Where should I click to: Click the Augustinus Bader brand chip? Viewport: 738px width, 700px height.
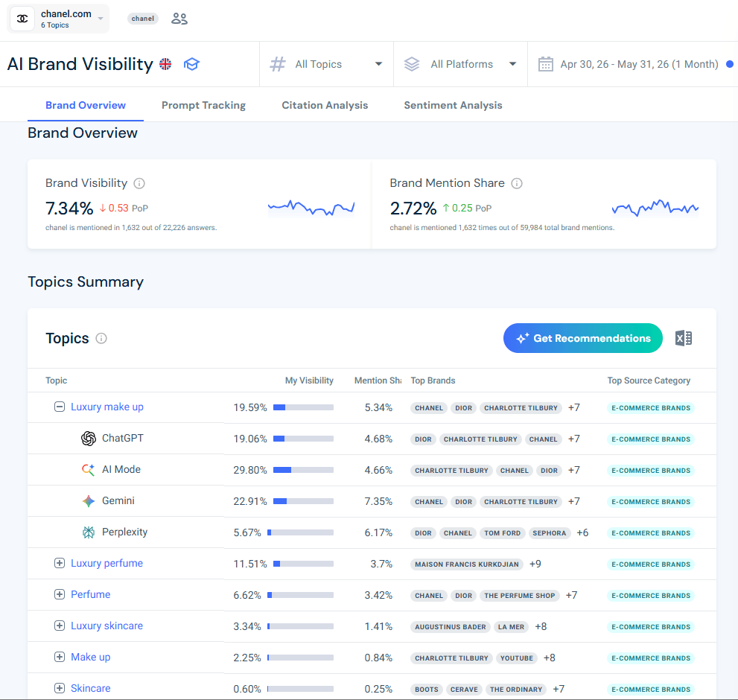(x=450, y=627)
